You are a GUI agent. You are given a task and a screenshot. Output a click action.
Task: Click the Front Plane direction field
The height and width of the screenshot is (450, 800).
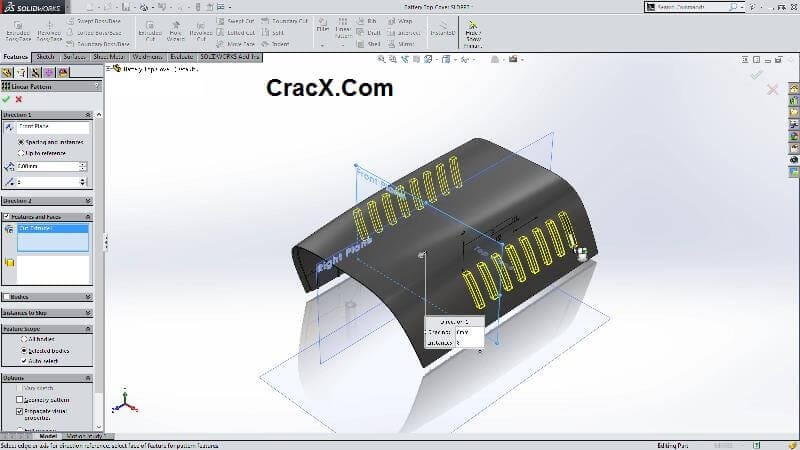[x=53, y=127]
